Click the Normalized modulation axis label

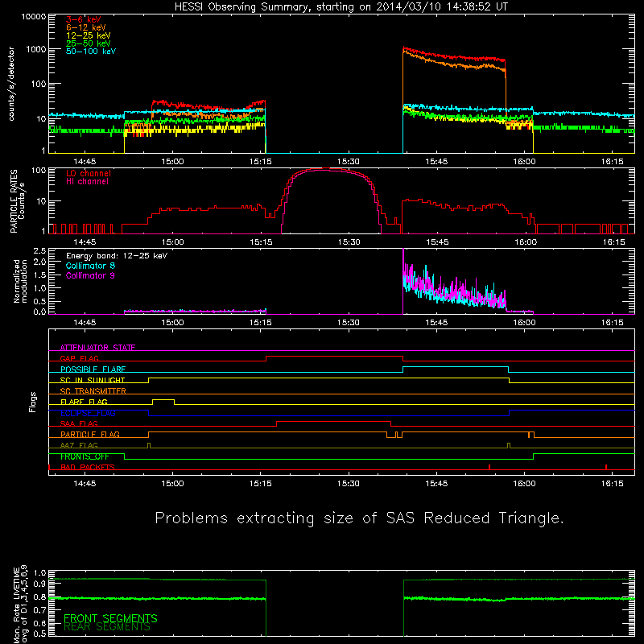click(19, 281)
